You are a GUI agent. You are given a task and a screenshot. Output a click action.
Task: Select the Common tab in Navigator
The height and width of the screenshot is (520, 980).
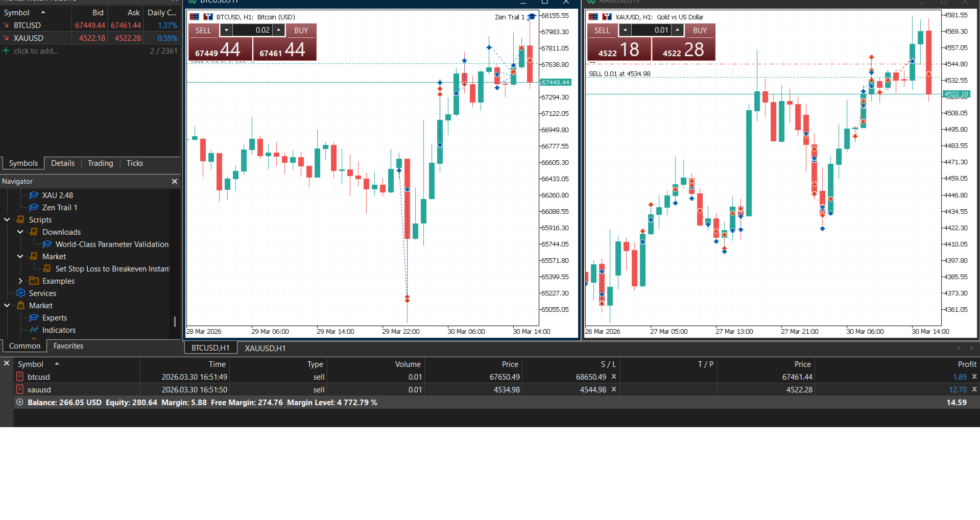(x=25, y=346)
